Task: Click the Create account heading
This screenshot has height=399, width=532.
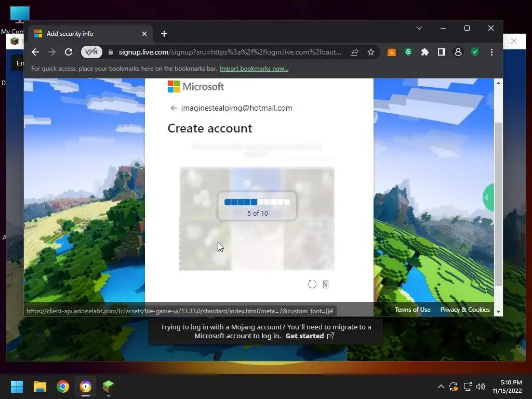Action: 210,128
